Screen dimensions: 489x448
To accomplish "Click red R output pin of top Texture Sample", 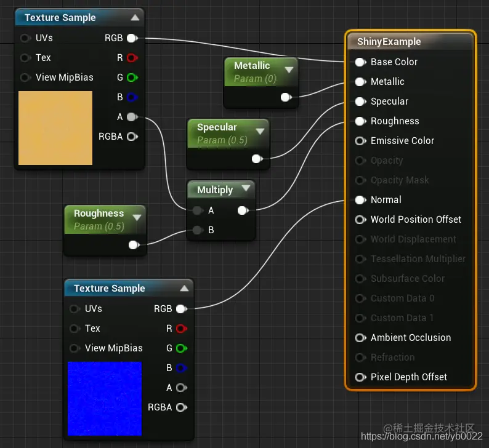I will pos(132,58).
